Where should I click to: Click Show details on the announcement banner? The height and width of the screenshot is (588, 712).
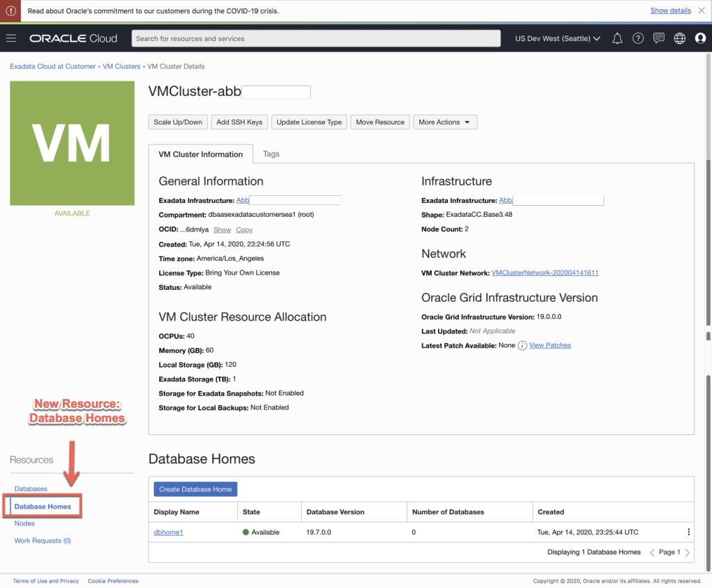pyautogui.click(x=670, y=10)
